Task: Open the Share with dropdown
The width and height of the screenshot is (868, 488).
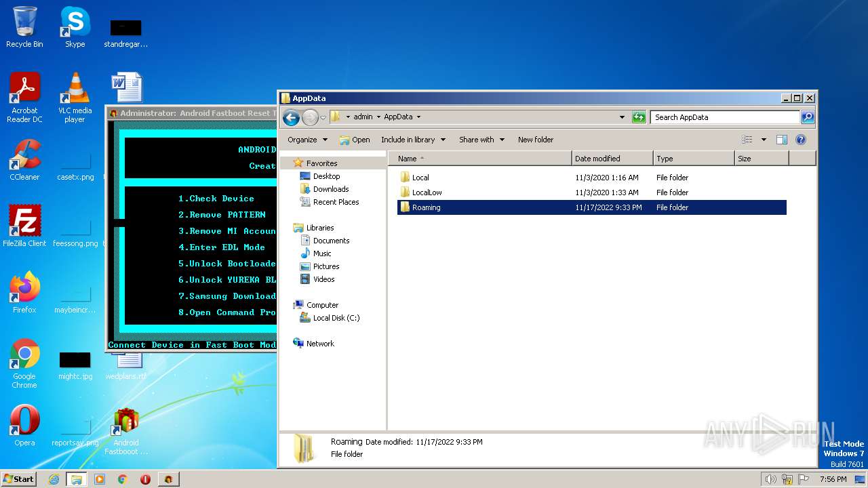Action: point(481,140)
